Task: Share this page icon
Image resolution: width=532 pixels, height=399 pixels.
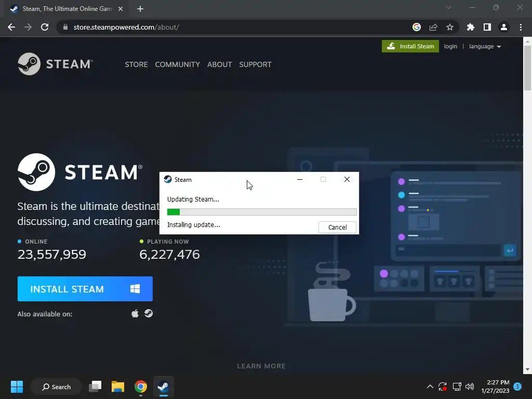Action: click(x=433, y=27)
